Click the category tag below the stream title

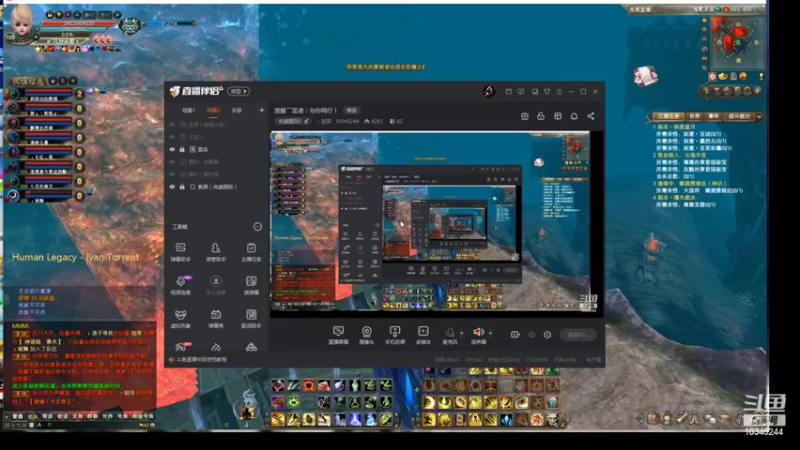pyautogui.click(x=293, y=121)
